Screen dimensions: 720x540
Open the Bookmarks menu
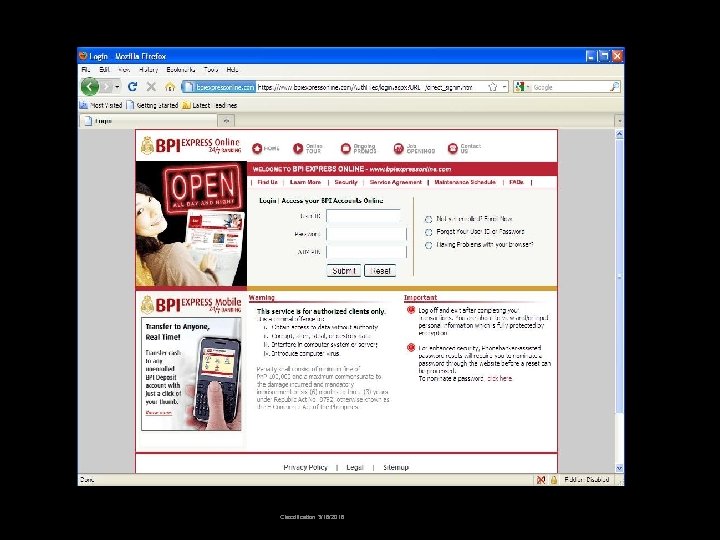[181, 69]
